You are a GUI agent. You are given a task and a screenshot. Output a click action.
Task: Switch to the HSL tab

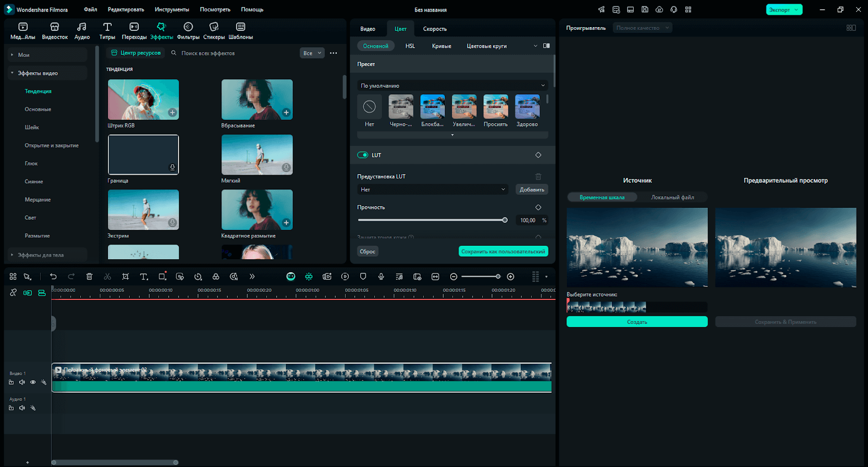click(410, 46)
